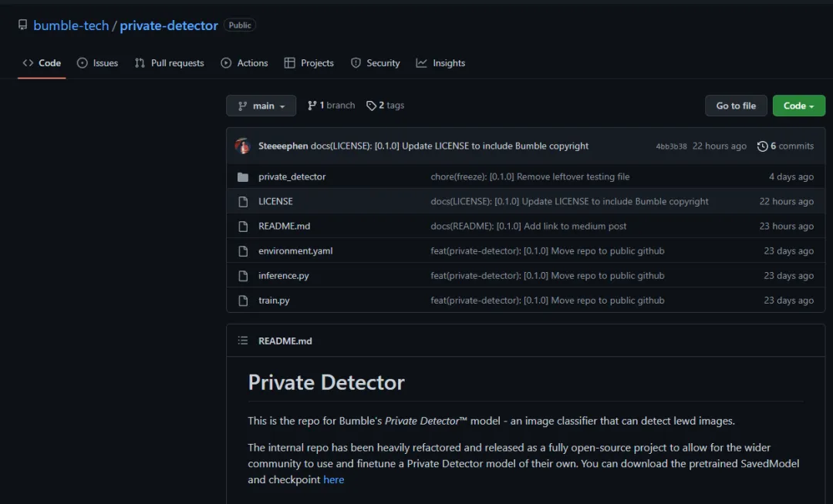Open the private_detector folder icon
Screen dimensions: 833x504
pos(243,177)
